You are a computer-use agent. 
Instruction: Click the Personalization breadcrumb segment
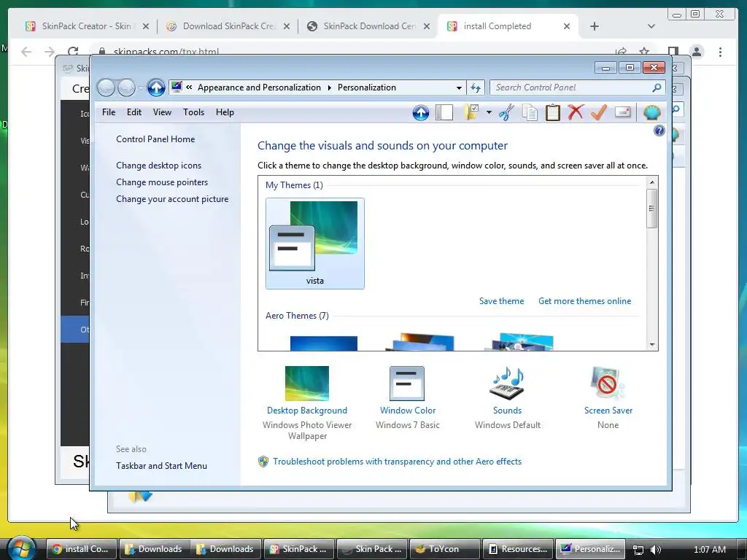click(x=367, y=87)
